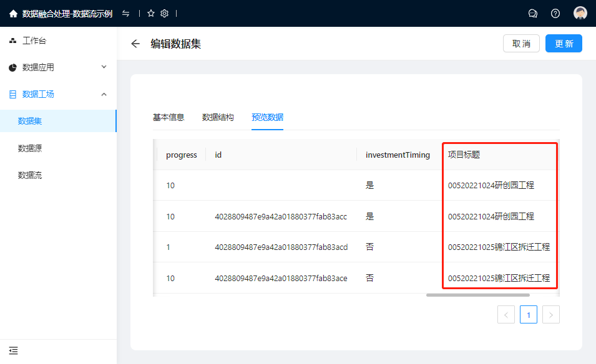Collapse the sidebar menu
596x364 pixels.
click(13, 351)
